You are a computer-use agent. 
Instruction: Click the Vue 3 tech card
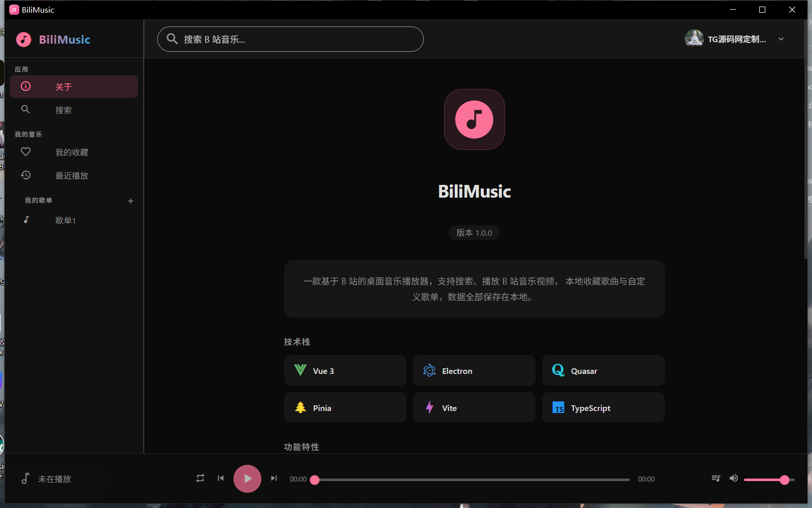[345, 371]
